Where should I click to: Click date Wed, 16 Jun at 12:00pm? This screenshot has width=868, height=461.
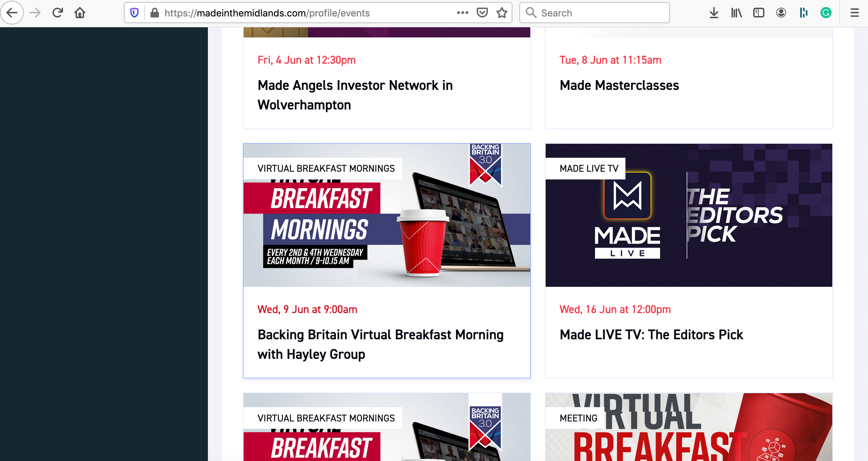pos(615,309)
